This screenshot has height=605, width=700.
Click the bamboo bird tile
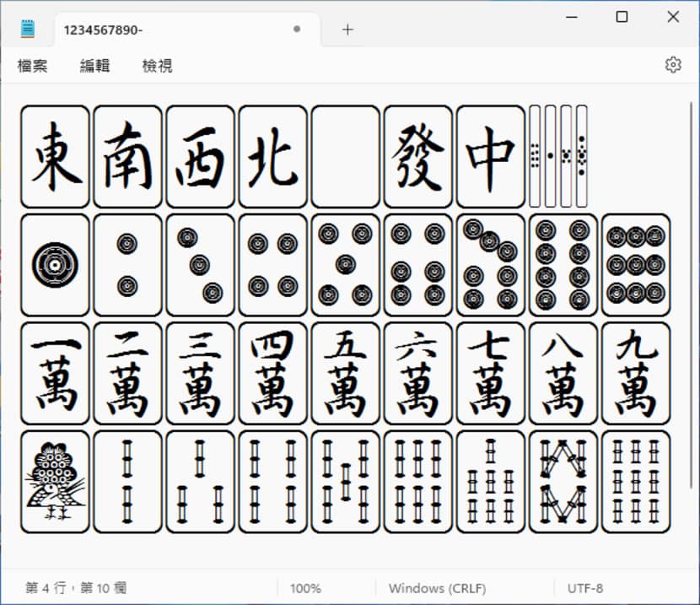click(55, 482)
